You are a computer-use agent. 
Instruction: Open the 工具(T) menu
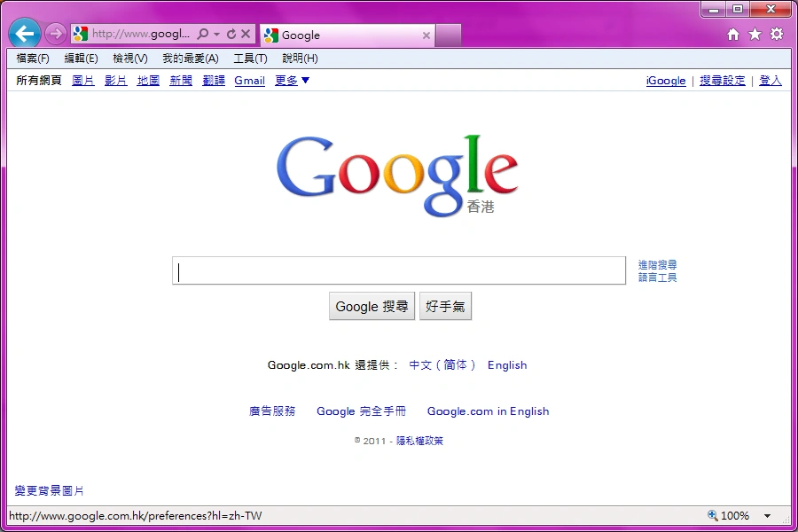tap(250, 59)
